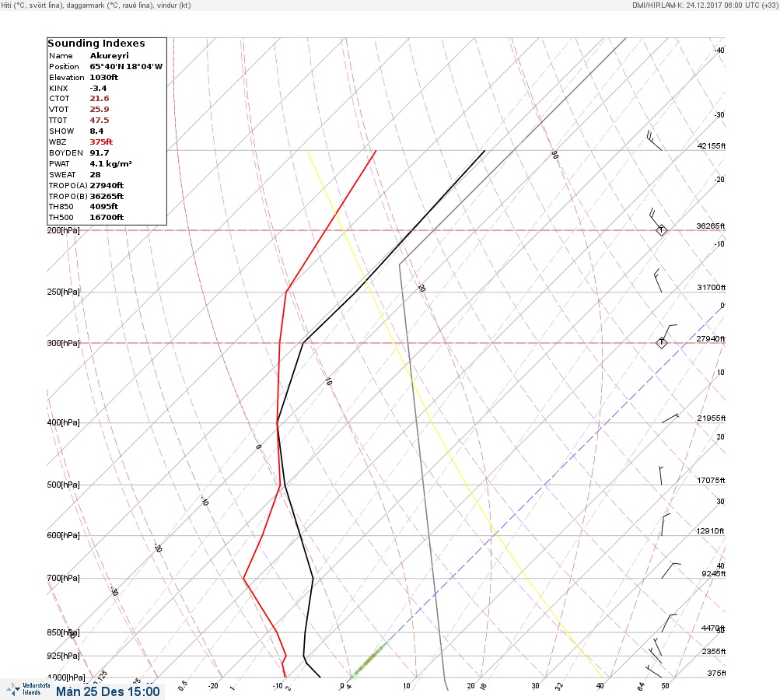Screen dimensions: 780x700
Task: Click the '925[hPa]' pressure level label
Action: pyautogui.click(x=63, y=656)
